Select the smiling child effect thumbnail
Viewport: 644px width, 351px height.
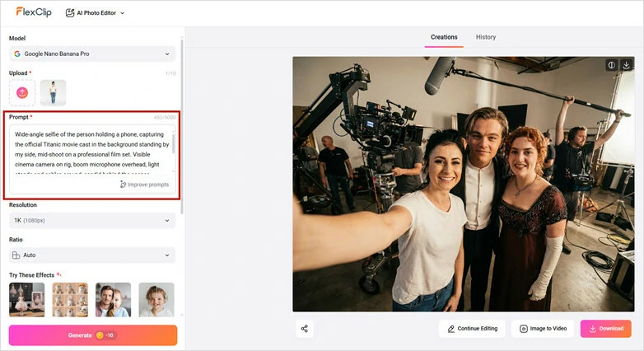156,300
